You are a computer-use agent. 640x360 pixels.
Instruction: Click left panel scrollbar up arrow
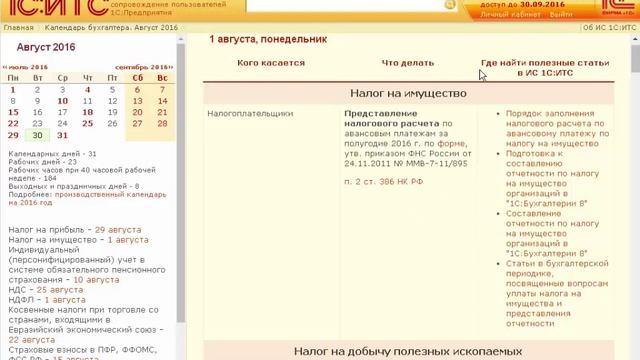(x=181, y=39)
